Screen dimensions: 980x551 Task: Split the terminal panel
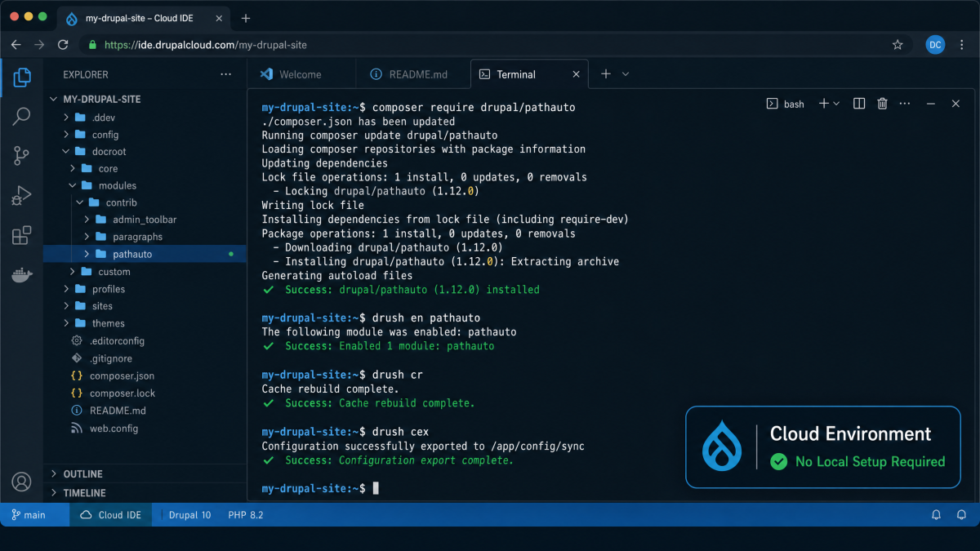[x=859, y=104]
